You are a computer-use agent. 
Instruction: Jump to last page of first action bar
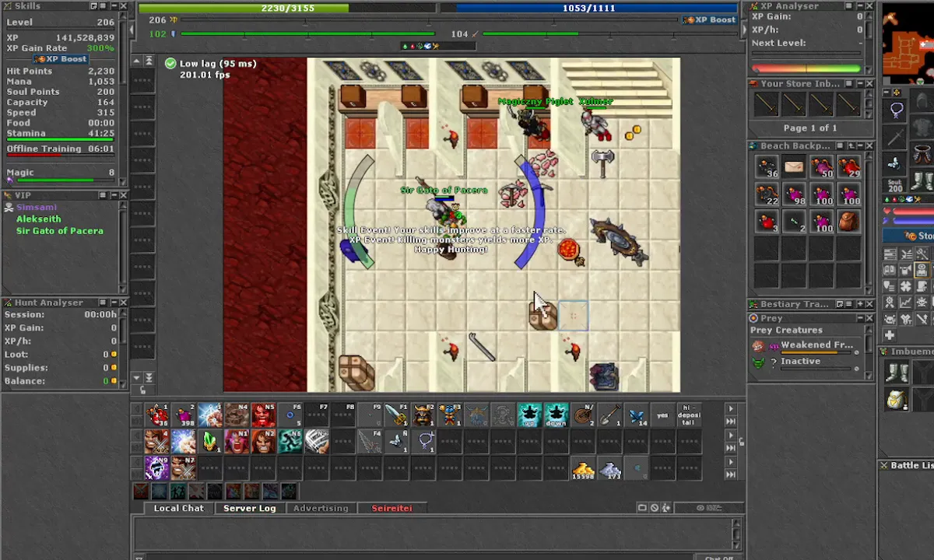[x=730, y=421]
